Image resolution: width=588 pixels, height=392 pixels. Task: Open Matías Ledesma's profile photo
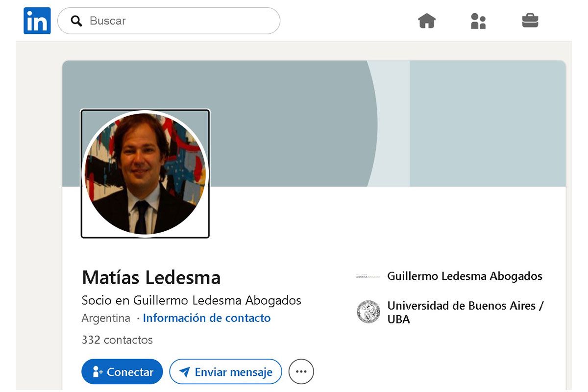pyautogui.click(x=145, y=173)
